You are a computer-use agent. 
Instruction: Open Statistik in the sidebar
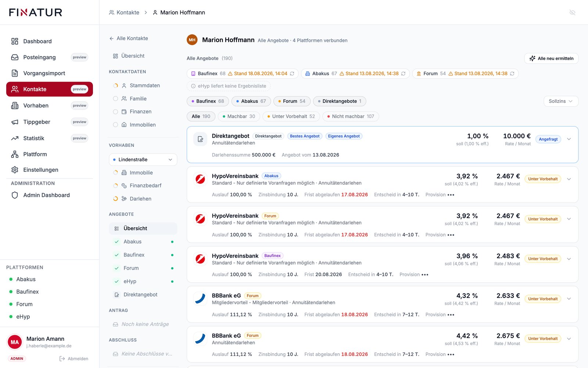point(50,138)
